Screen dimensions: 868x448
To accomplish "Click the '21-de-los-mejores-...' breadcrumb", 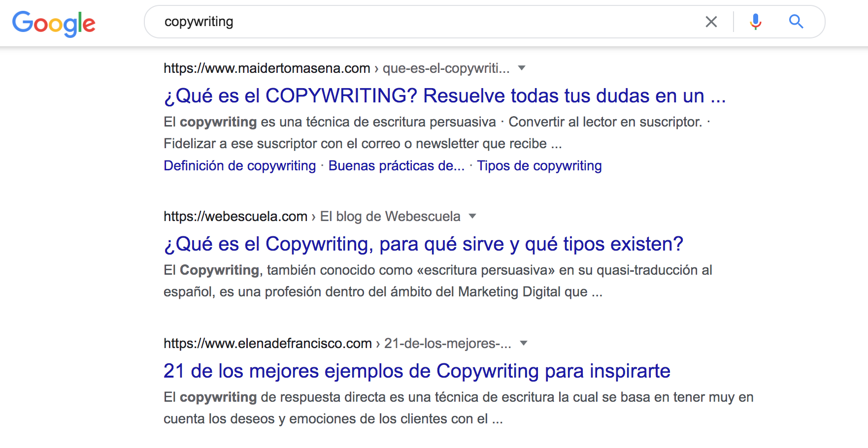I will [448, 343].
